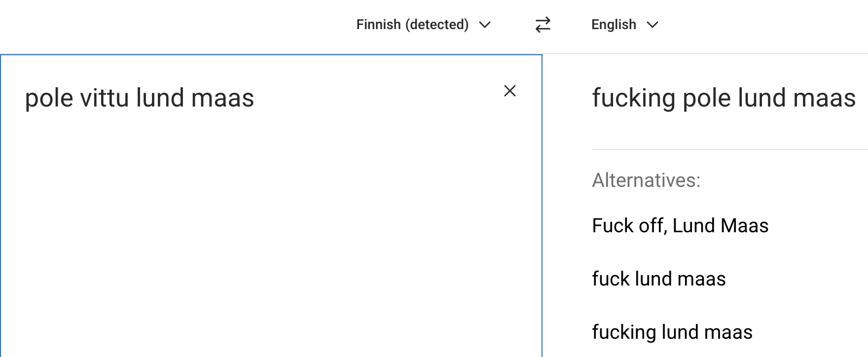
Task: Pick the alternative "fucking lund maas"
Action: 672,332
